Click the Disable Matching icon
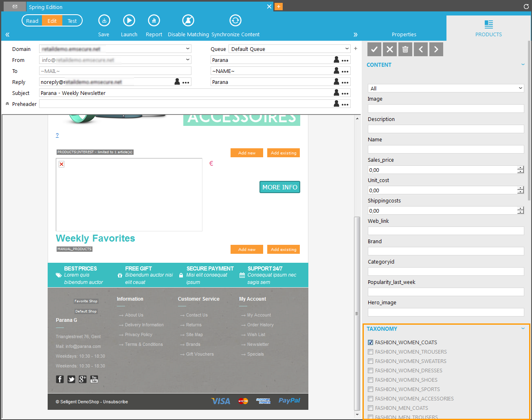Image resolution: width=532 pixels, height=420 pixels. [188, 21]
